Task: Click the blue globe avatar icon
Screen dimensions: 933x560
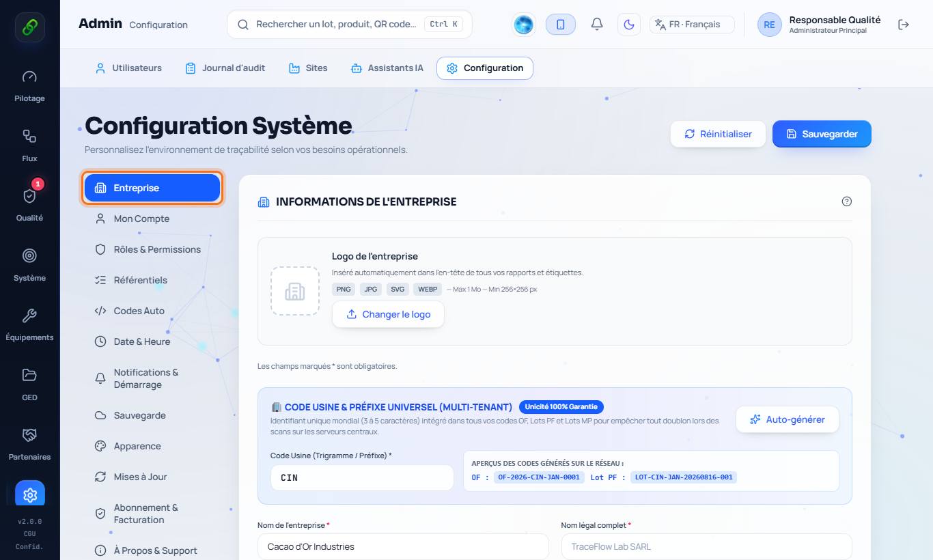Action: [x=523, y=25]
